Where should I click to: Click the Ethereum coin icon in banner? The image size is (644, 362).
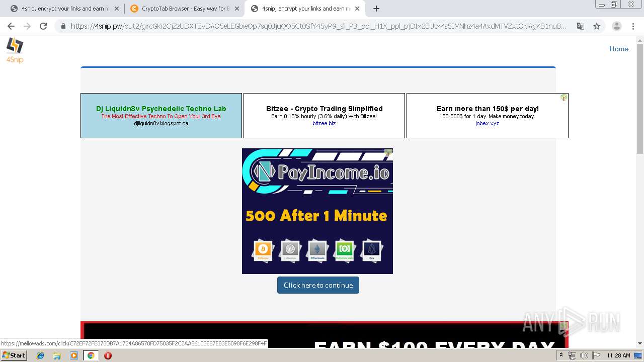point(317,250)
